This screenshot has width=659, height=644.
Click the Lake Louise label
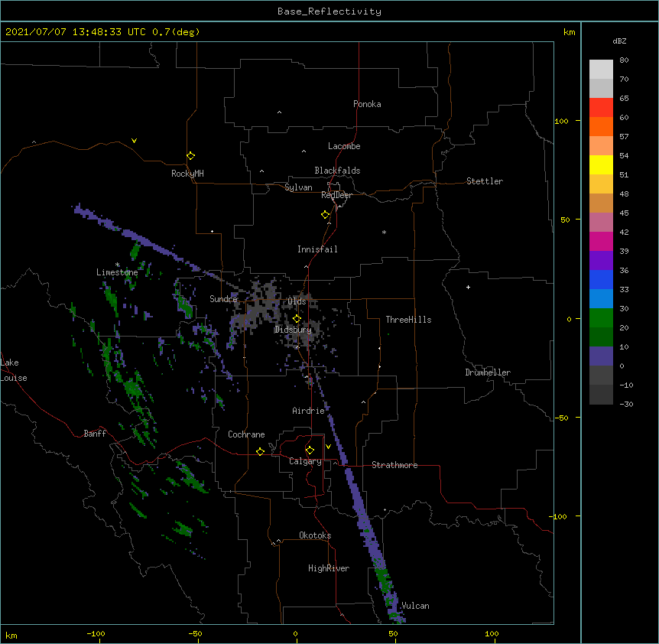click(x=14, y=370)
